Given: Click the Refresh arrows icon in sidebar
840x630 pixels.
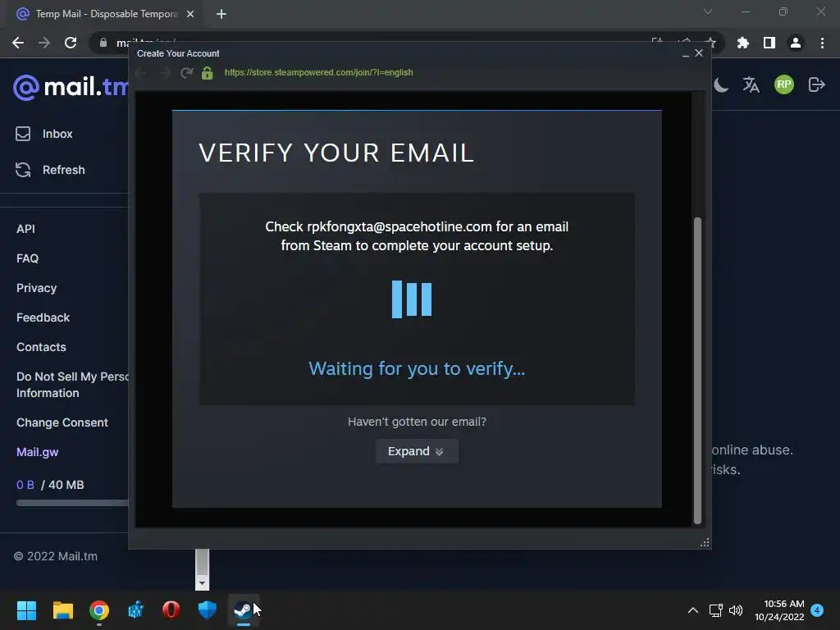Looking at the screenshot, I should click(23, 170).
